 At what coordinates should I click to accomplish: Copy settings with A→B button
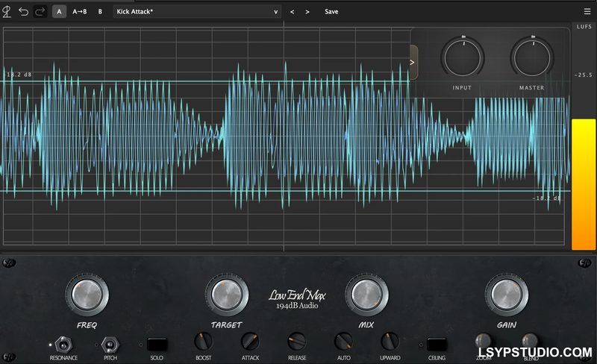coord(80,12)
